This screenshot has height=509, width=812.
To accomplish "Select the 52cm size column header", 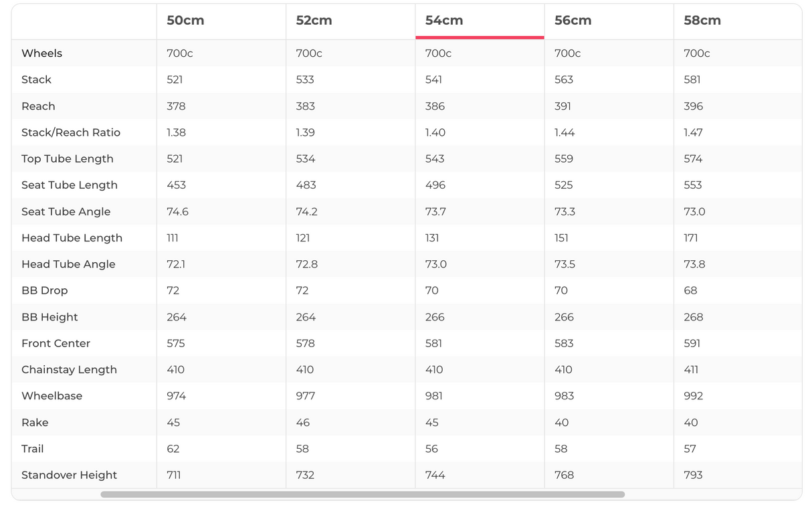I will [x=314, y=21].
